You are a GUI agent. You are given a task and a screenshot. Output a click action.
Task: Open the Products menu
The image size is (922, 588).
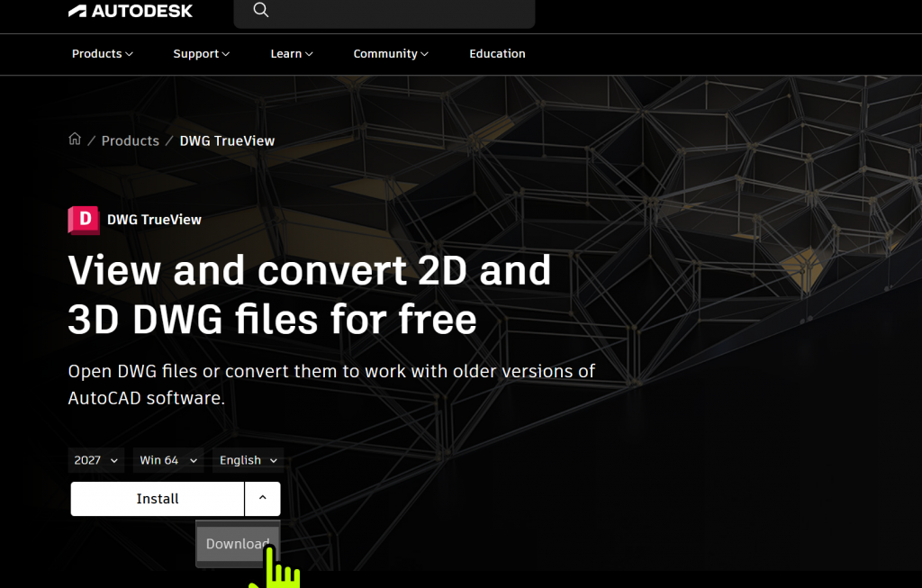pos(103,53)
